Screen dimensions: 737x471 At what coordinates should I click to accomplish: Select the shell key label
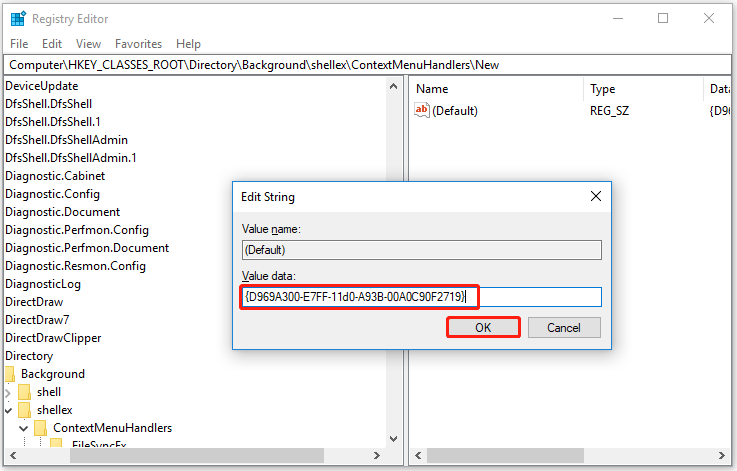tap(49, 392)
